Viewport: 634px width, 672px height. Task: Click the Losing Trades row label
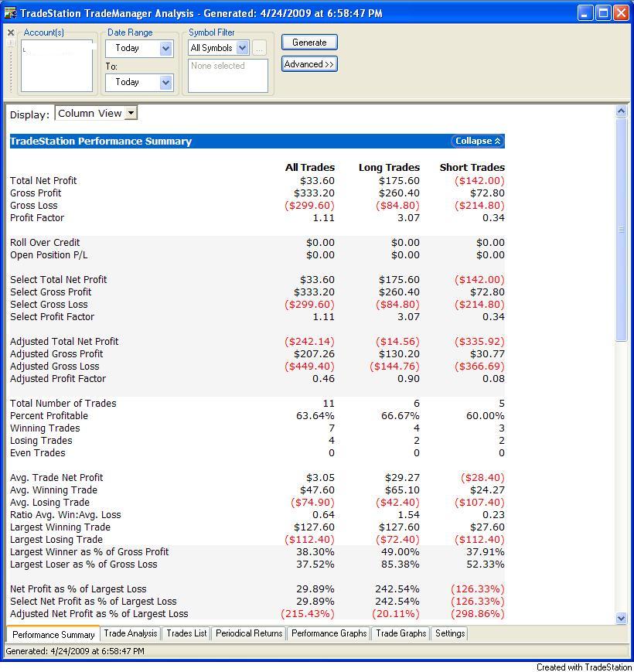tap(41, 441)
